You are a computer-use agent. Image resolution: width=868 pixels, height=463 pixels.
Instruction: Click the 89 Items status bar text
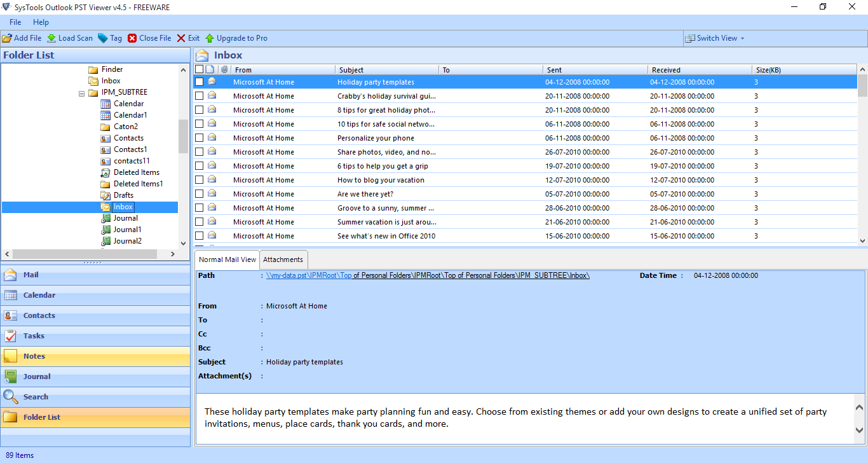point(20,455)
